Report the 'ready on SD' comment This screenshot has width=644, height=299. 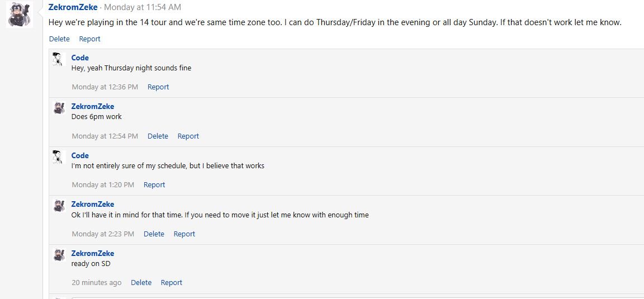[171, 282]
